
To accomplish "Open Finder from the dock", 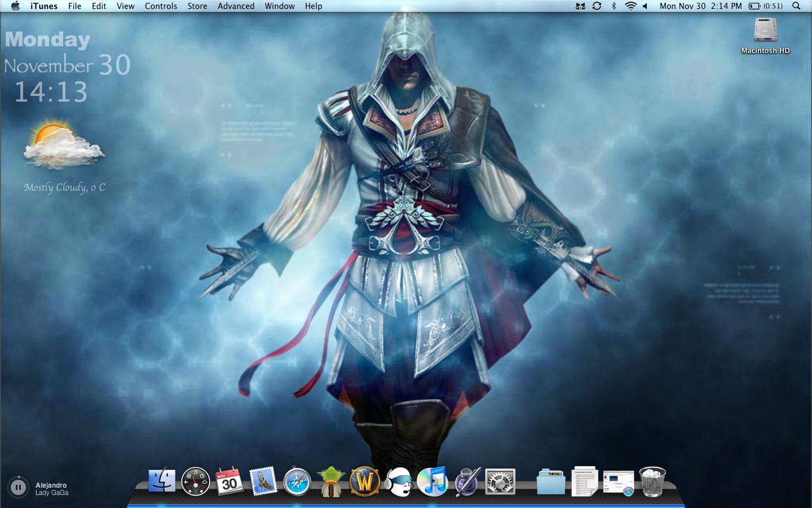I will tap(162, 481).
